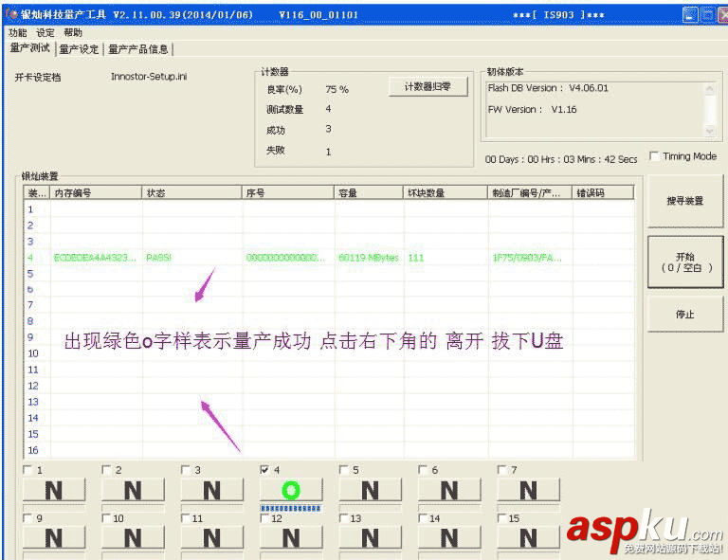Check the port 11 checkbox
Viewport: 728px width, 560px height.
point(185,518)
